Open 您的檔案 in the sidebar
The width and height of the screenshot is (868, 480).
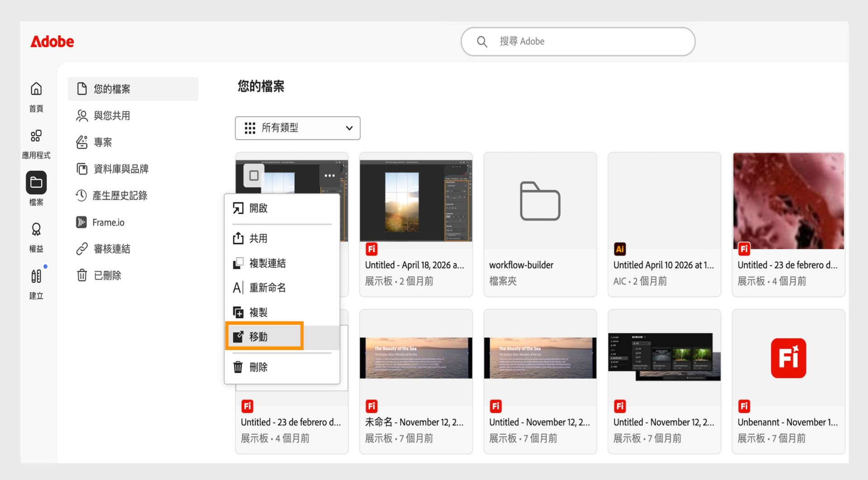(133, 89)
